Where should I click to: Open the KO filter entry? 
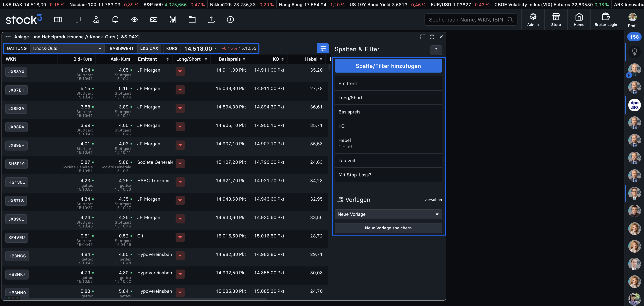(388, 126)
